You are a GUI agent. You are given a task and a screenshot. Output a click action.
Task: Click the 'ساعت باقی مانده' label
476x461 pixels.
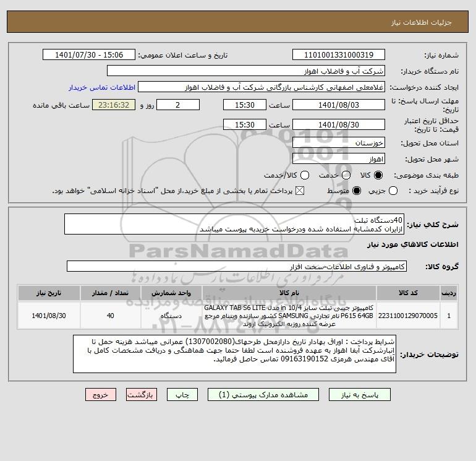pos(61,105)
